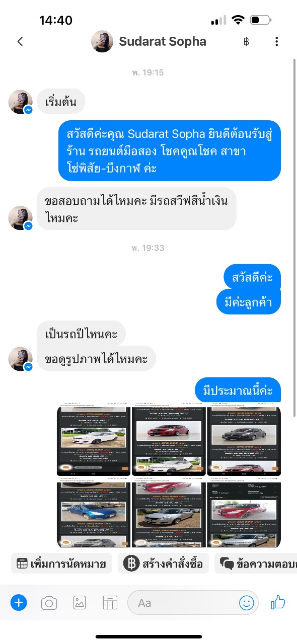The width and height of the screenshot is (297, 644).
Task: Open the photo gallery icon
Action: (80, 602)
